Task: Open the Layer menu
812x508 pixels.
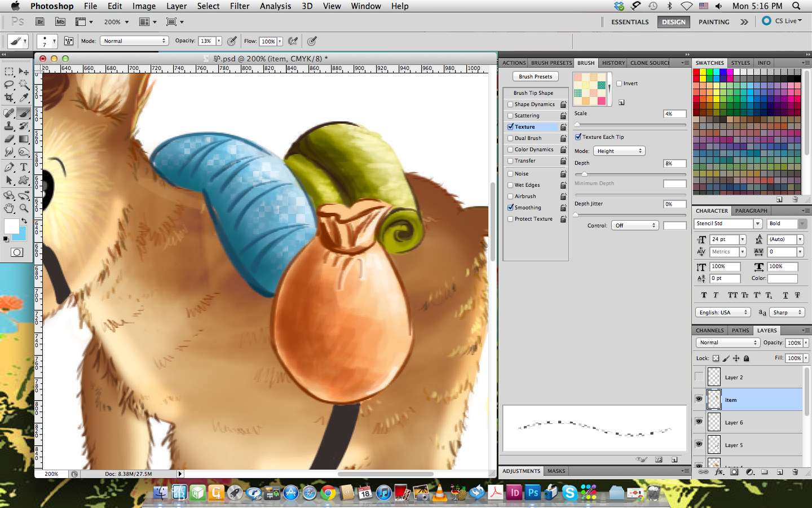Action: (x=176, y=6)
